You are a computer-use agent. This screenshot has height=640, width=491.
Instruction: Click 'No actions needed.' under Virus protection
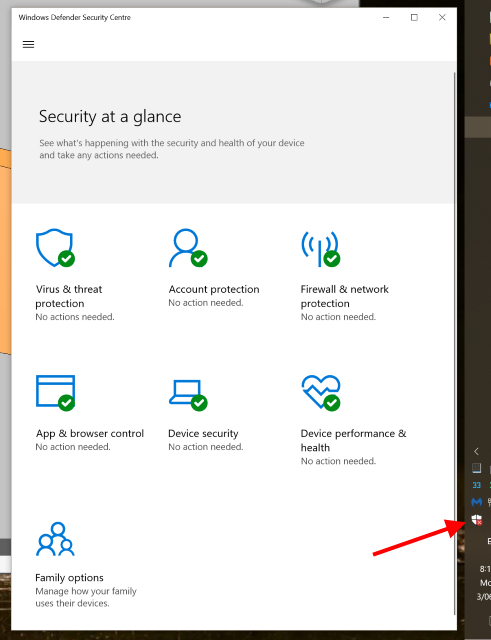coord(75,317)
